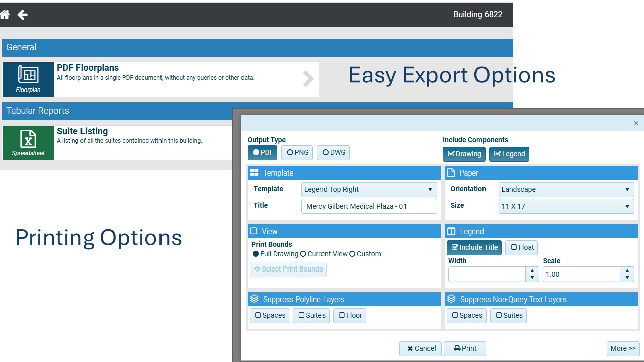Viewport: 644px width, 362px height.
Task: Open the paper Size dropdown
Action: tap(567, 206)
